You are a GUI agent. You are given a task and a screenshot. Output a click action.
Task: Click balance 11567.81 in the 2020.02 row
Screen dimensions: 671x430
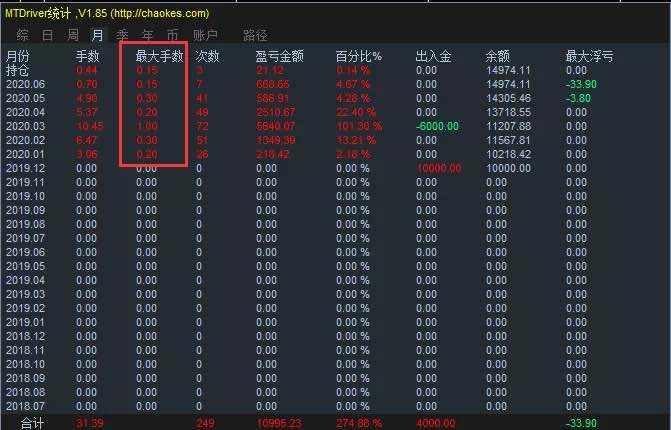click(508, 140)
